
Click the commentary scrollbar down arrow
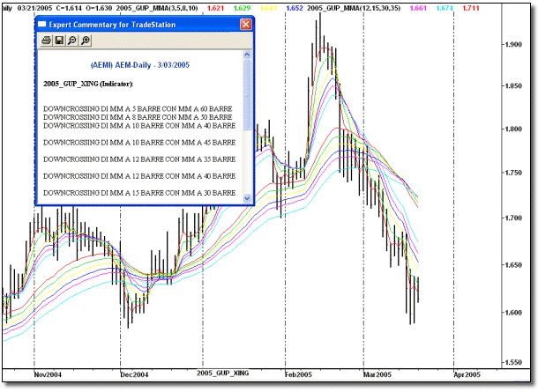(247, 198)
